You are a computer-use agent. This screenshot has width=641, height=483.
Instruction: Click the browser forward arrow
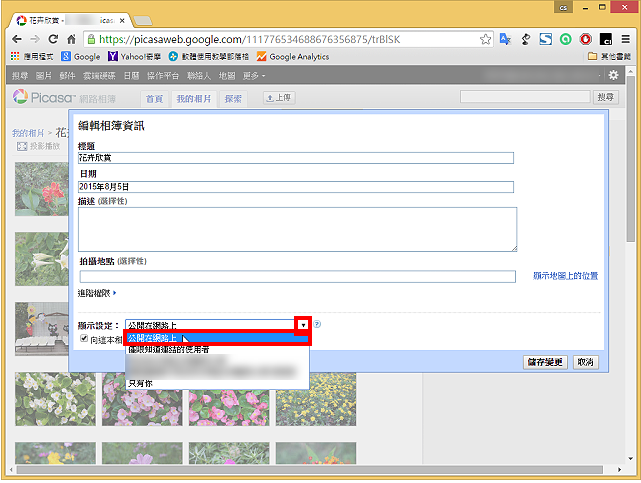click(35, 39)
